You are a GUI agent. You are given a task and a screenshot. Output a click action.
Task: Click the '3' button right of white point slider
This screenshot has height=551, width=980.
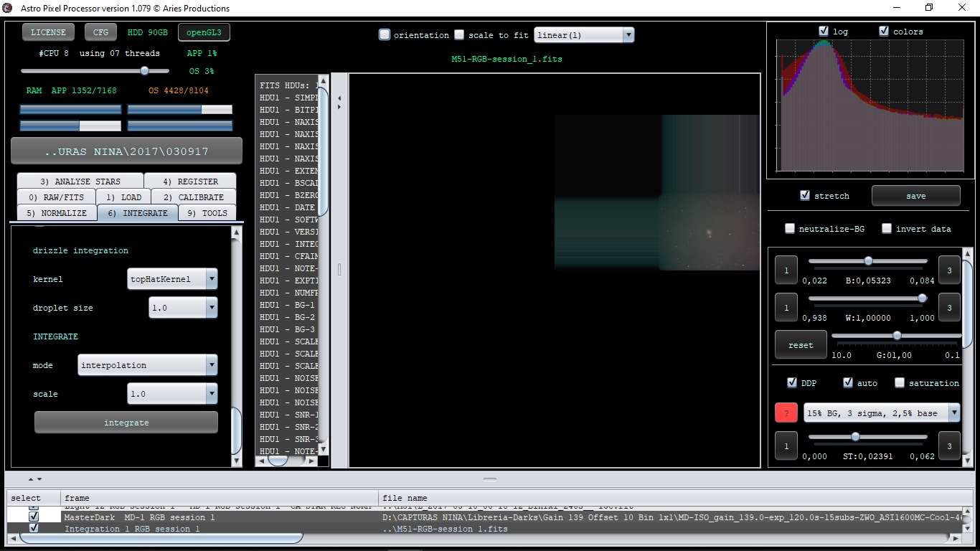[x=949, y=308]
